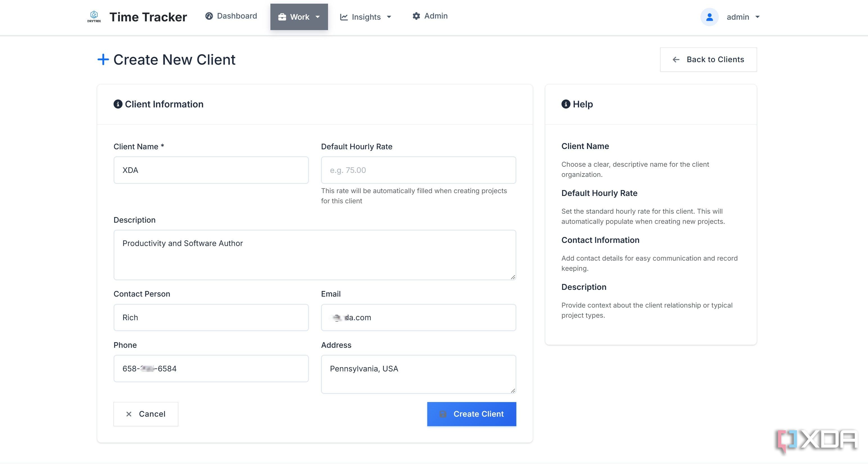Image resolution: width=868 pixels, height=465 pixels.
Task: Click the admin user avatar icon
Action: (709, 17)
